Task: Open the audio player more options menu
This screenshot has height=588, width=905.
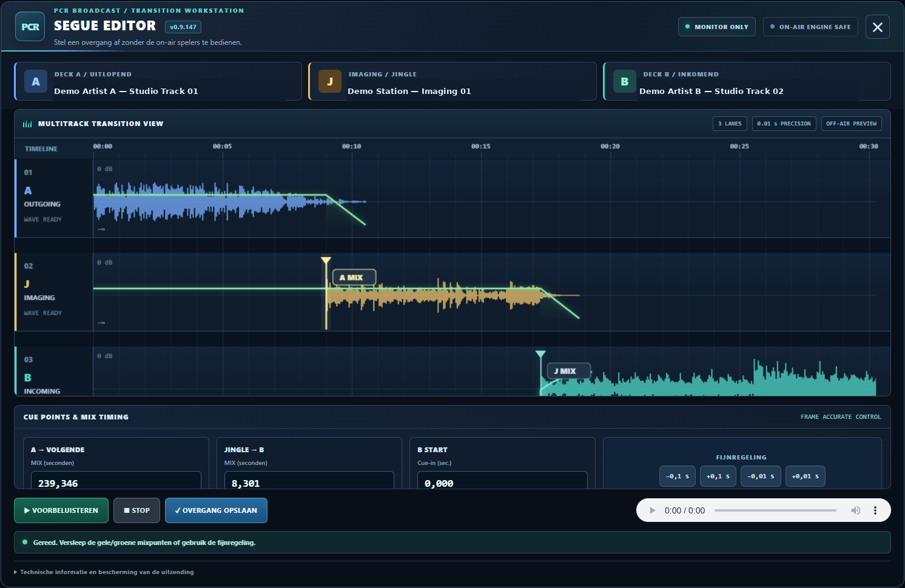Action: [875, 510]
